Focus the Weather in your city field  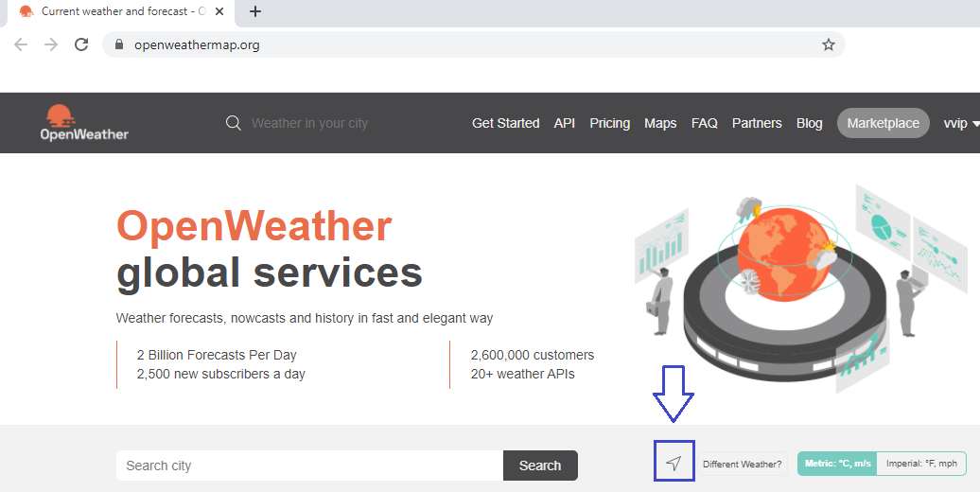309,123
